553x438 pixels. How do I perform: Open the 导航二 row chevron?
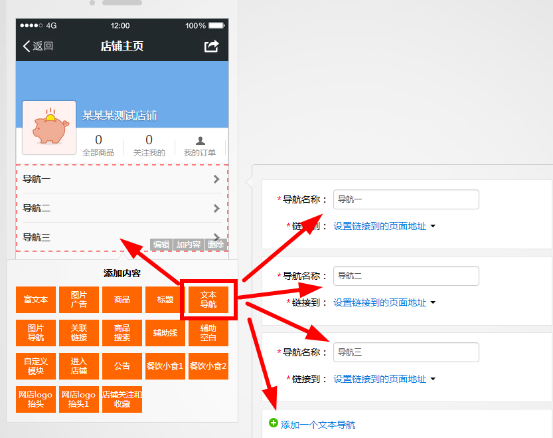tap(217, 208)
